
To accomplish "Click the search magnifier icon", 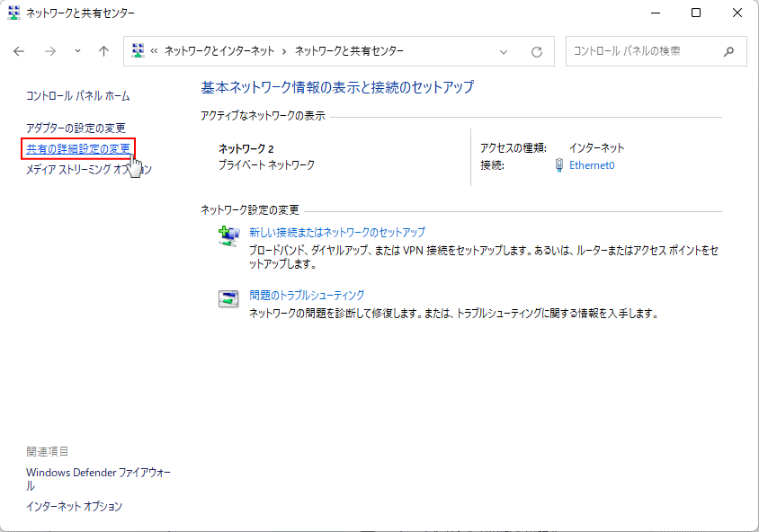I will [x=728, y=51].
